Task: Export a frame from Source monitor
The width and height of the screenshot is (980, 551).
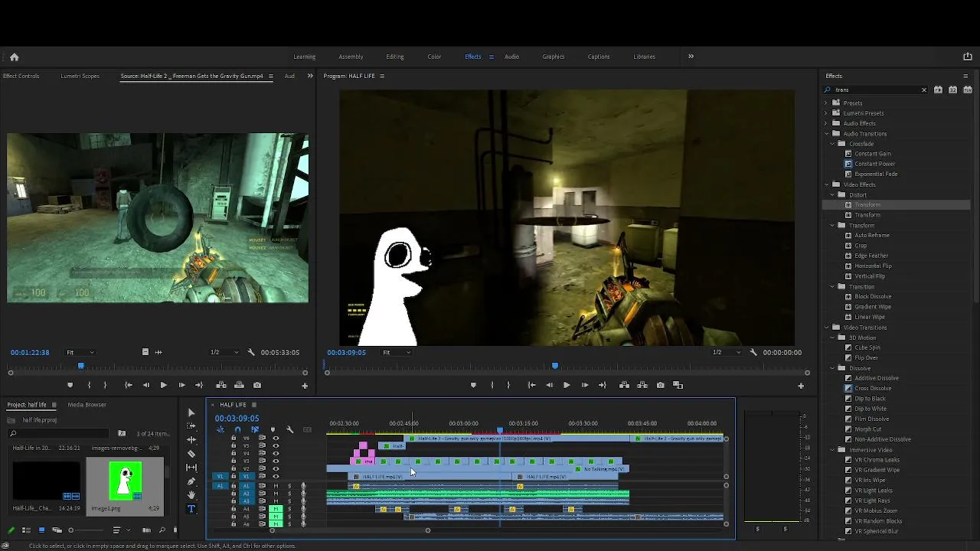Action: point(257,385)
